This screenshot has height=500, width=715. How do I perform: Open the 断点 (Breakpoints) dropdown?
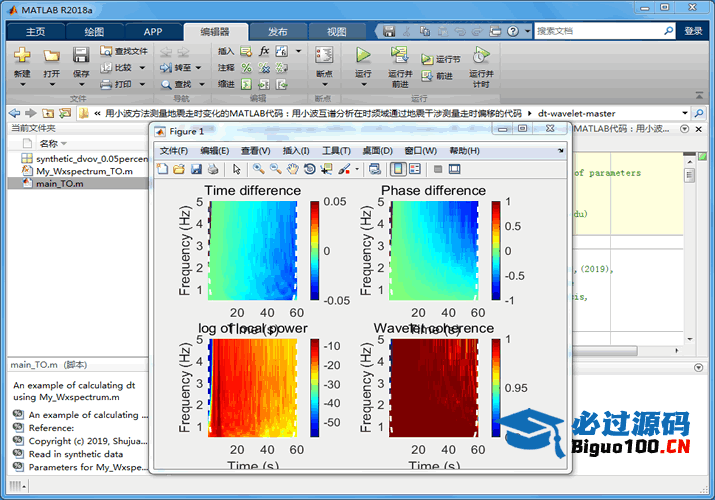pos(324,84)
